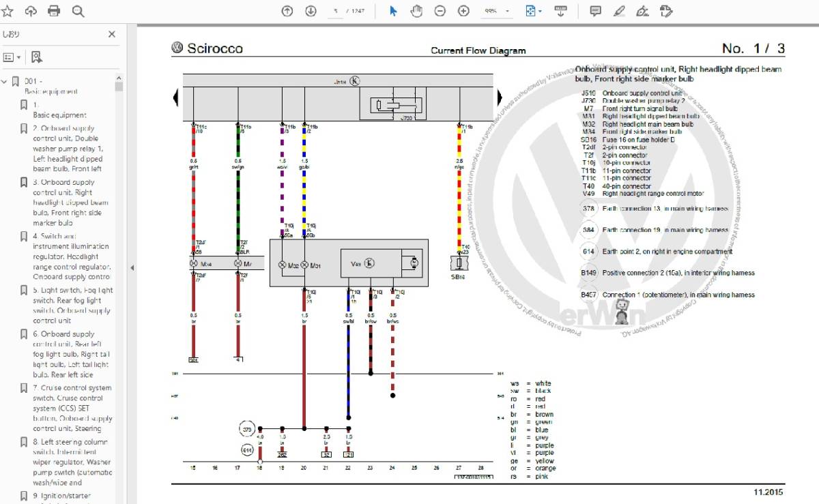Go to previous page with up arrow
This screenshot has height=504, width=819.
pyautogui.click(x=287, y=11)
